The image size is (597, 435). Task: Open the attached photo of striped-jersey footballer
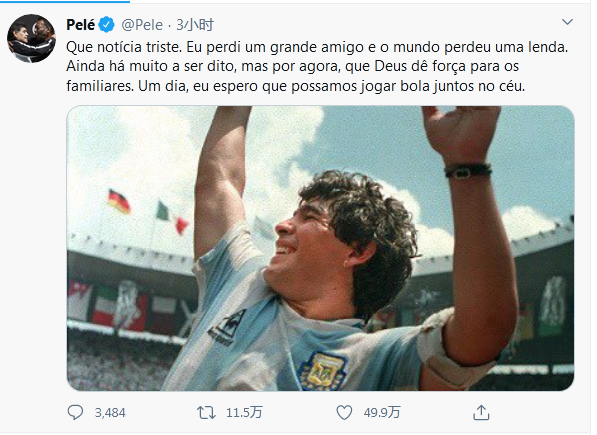pos(320,248)
